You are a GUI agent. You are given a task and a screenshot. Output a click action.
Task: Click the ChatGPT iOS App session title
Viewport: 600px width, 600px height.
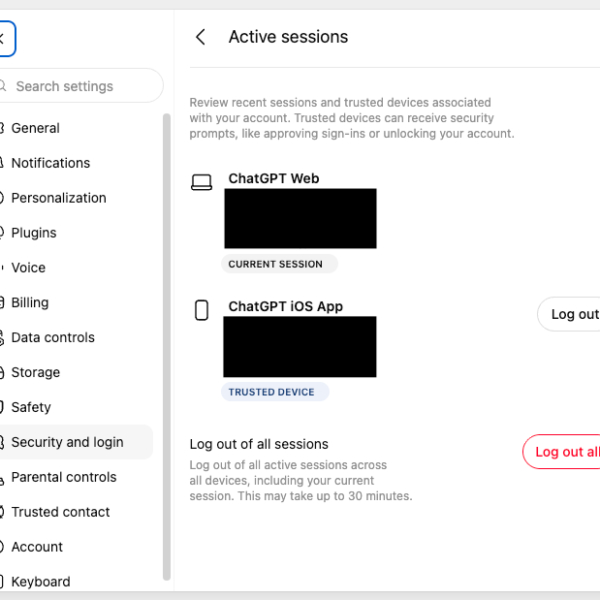click(285, 307)
